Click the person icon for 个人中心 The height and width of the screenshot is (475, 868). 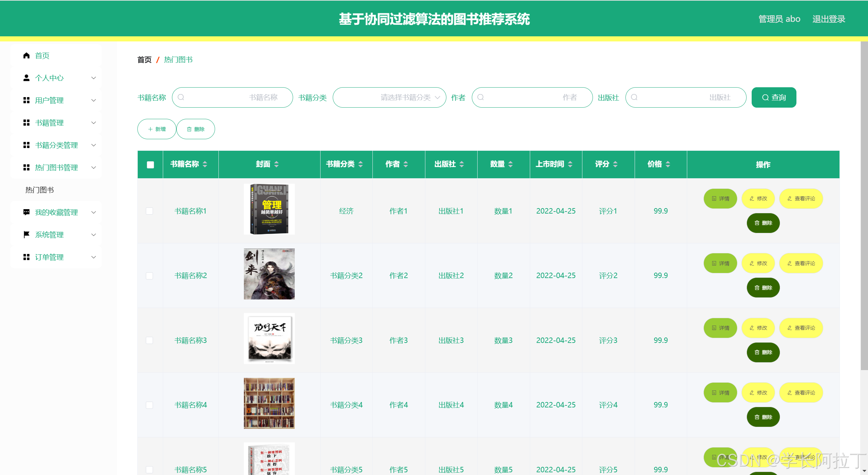(26, 78)
